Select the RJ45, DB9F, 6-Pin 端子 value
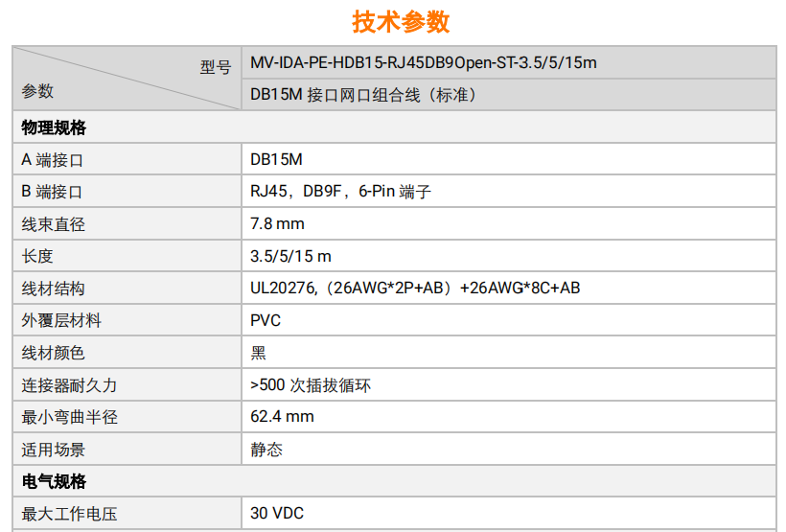The width and height of the screenshot is (786, 532). coord(340,192)
